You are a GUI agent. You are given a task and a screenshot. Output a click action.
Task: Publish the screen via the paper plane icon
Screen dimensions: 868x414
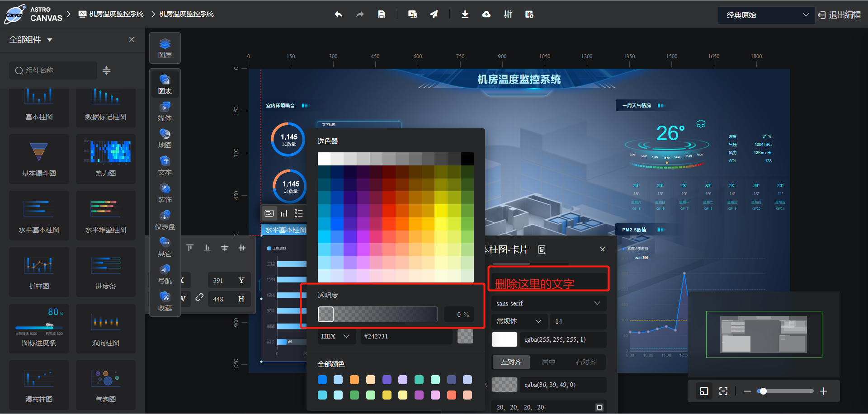tap(434, 14)
